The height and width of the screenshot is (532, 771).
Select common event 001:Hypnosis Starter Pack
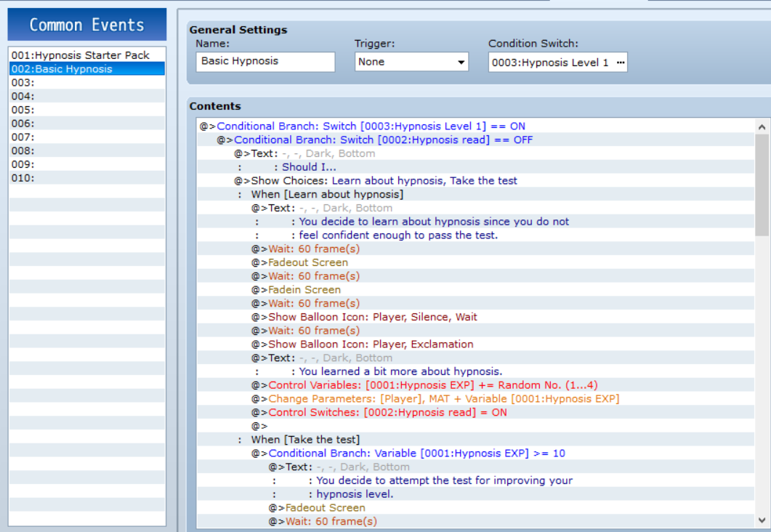(87, 55)
